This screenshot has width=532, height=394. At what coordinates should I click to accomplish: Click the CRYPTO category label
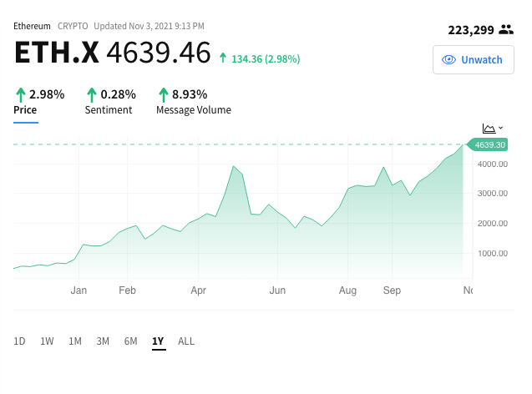point(73,26)
